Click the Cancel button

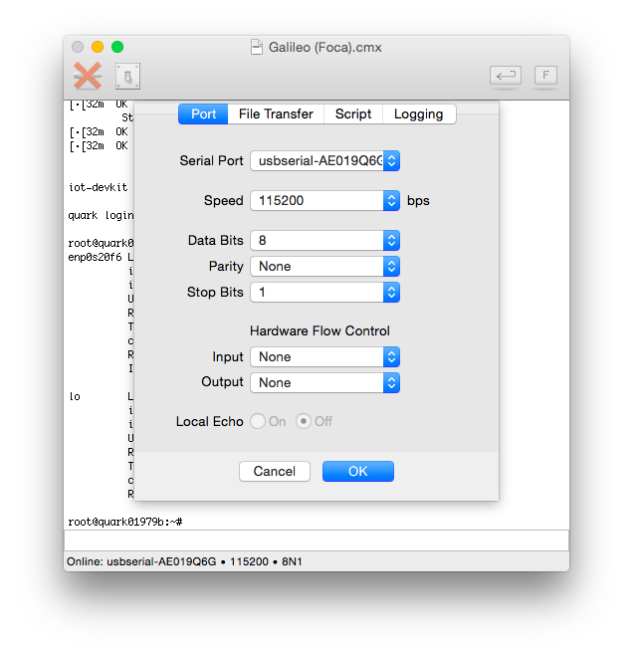pyautogui.click(x=275, y=472)
